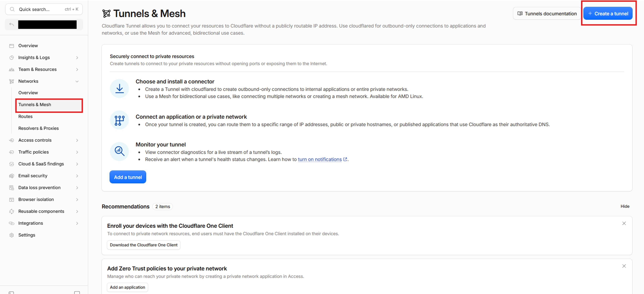Viewport: 644px width, 294px height.
Task: Select Tunnels & Mesh in sidebar
Action: pyautogui.click(x=49, y=105)
